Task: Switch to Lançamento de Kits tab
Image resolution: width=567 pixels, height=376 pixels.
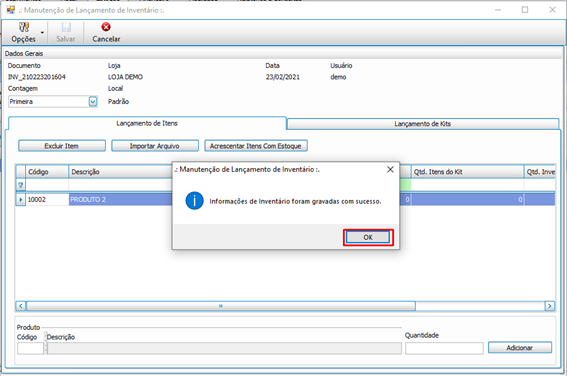Action: point(422,124)
